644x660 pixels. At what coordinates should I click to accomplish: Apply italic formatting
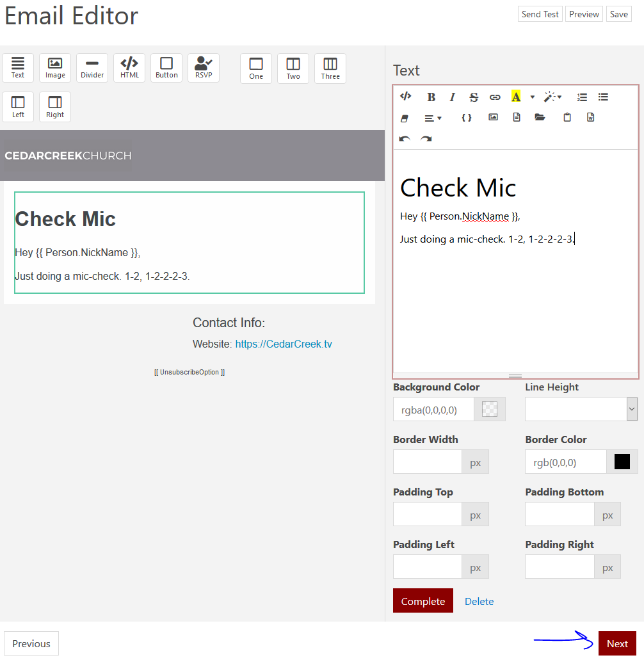pyautogui.click(x=453, y=97)
